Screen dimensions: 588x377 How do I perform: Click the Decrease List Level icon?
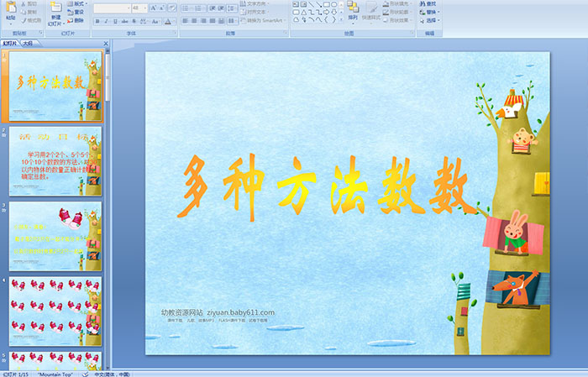213,8
